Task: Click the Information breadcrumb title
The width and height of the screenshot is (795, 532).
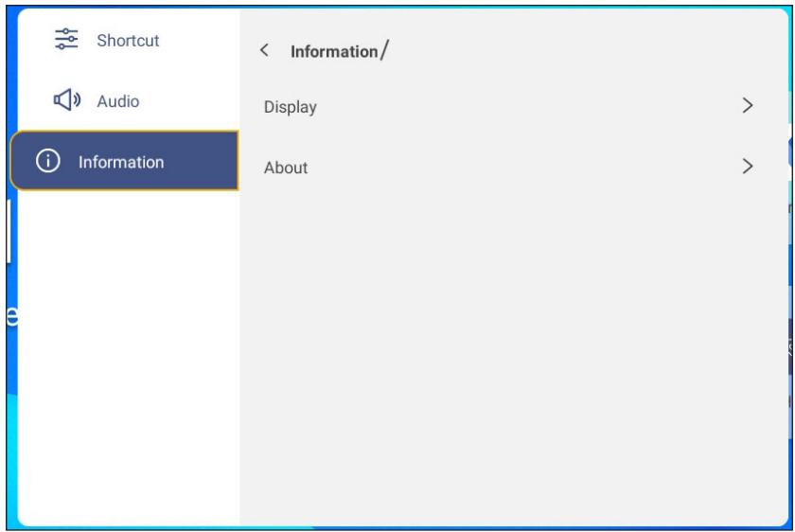Action: click(x=334, y=51)
